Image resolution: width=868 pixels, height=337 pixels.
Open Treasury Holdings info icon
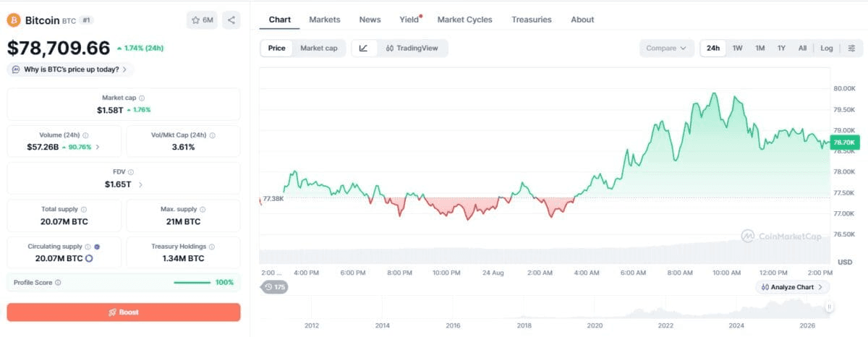pyautogui.click(x=213, y=247)
